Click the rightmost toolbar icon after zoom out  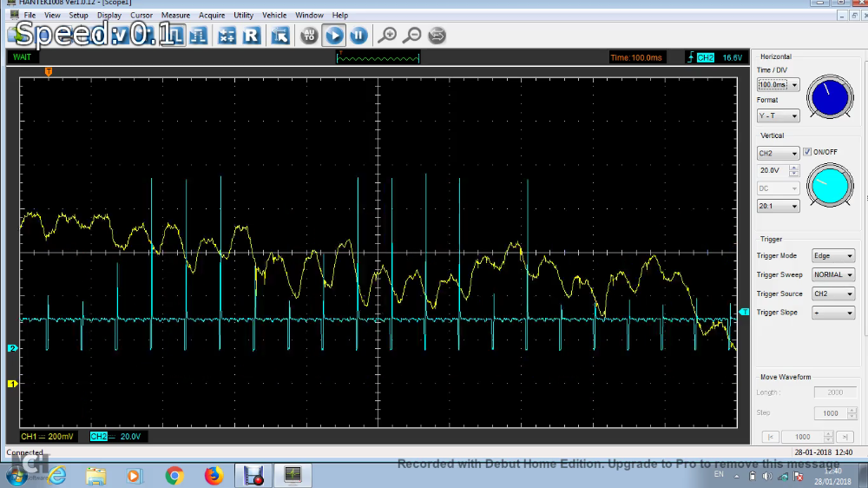(x=437, y=36)
